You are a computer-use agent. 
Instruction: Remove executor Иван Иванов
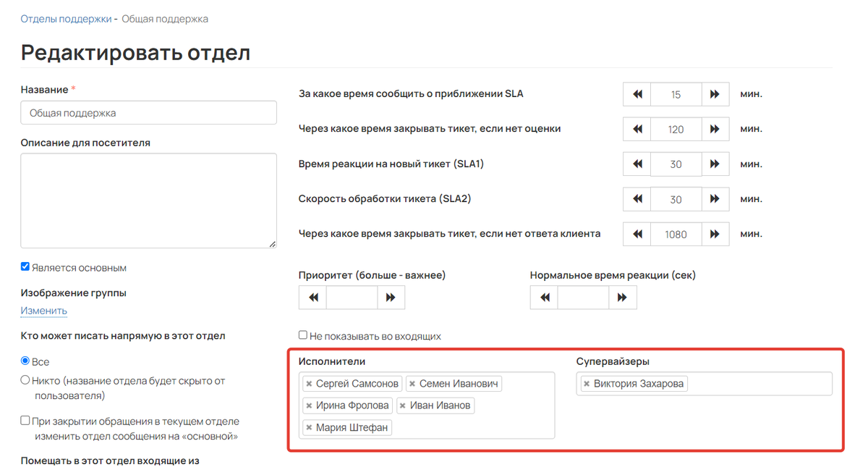coord(403,405)
